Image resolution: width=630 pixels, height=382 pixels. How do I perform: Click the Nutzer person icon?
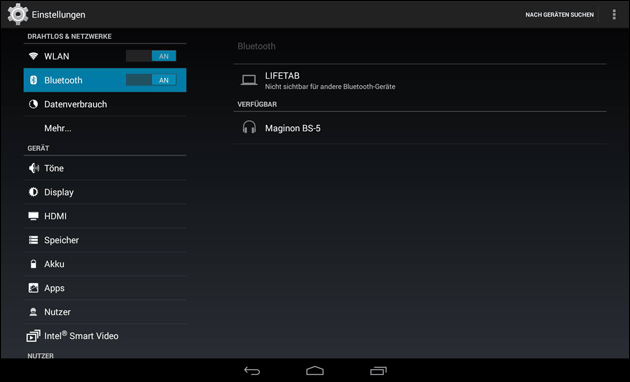[x=33, y=312]
